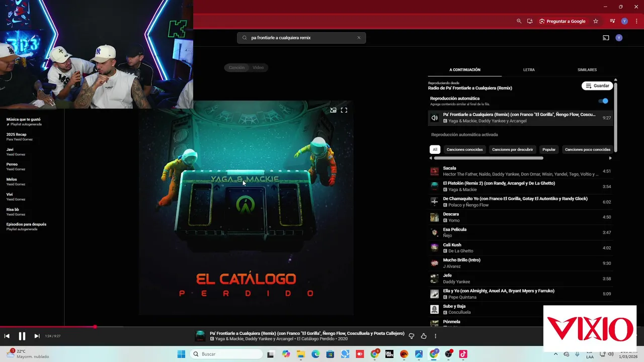
Task: Open the Windows Start menu
Action: (181, 354)
